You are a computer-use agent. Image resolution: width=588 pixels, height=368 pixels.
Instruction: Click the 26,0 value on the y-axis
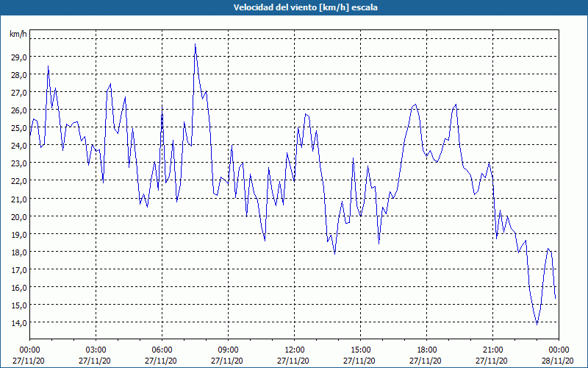(x=19, y=110)
